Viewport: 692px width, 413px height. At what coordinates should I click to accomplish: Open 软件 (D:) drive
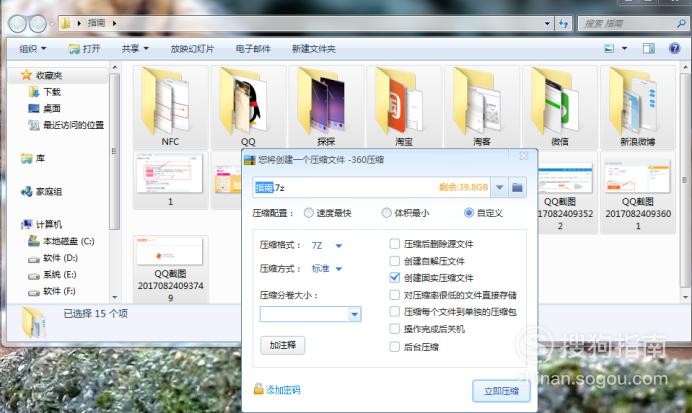click(x=60, y=258)
